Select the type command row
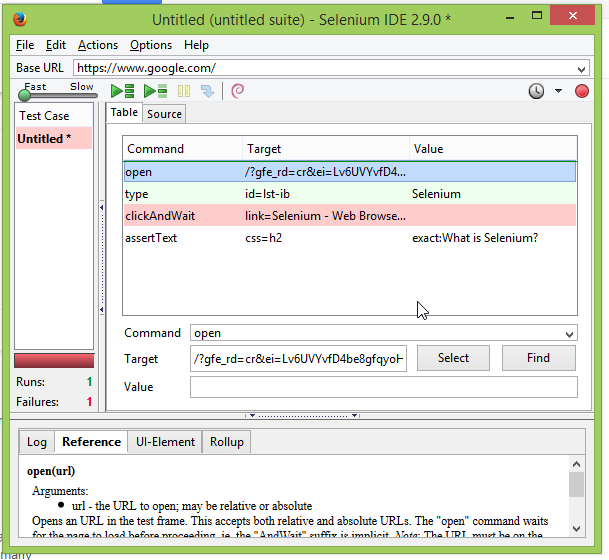The width and height of the screenshot is (609, 560). pos(350,194)
